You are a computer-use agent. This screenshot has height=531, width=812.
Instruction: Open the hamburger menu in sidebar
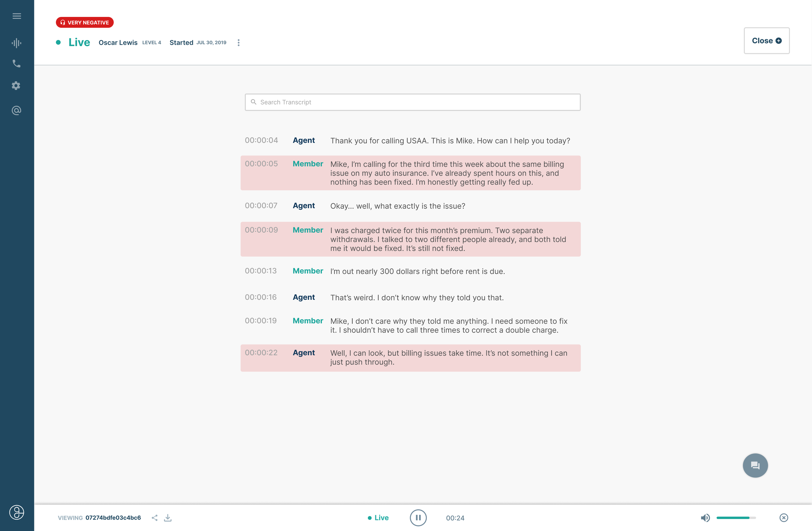click(x=17, y=16)
